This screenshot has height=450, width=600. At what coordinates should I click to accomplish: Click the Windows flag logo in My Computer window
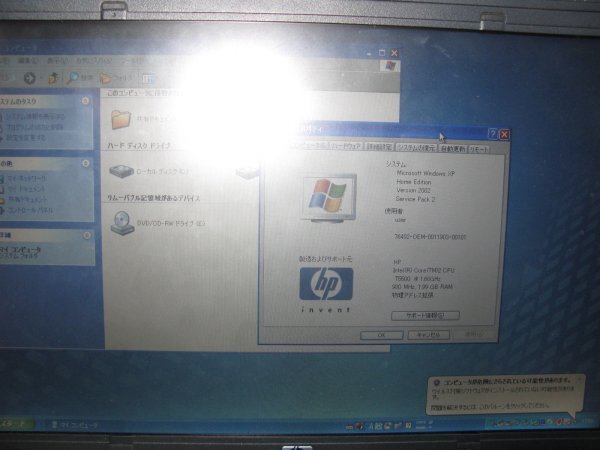tap(390, 67)
